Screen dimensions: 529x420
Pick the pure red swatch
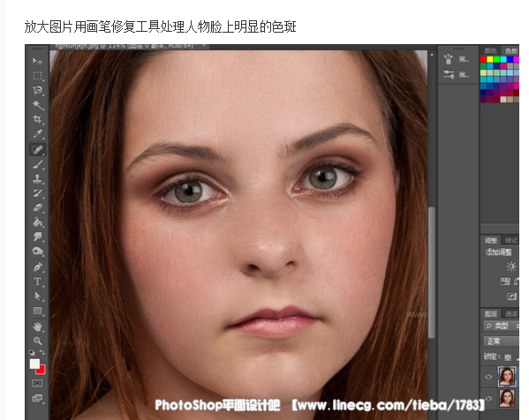click(483, 60)
